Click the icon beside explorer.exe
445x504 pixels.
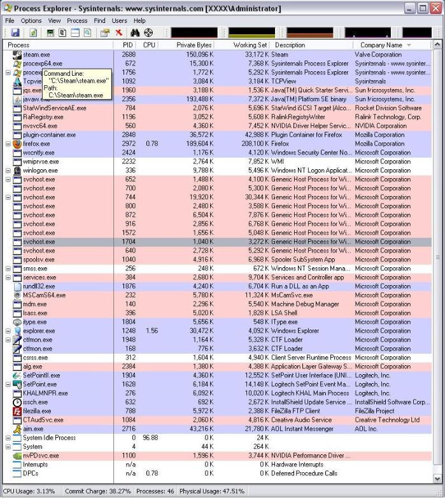click(17, 331)
